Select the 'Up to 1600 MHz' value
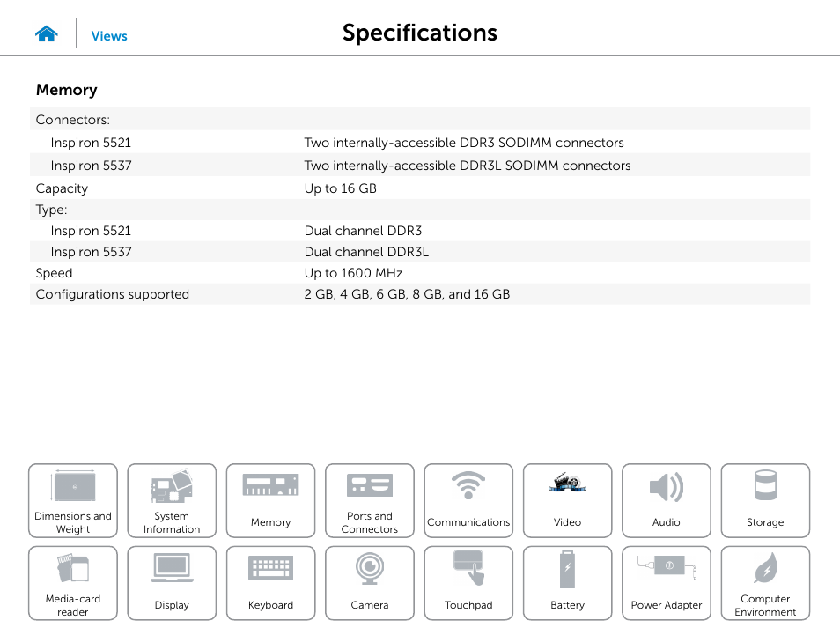The width and height of the screenshot is (840, 635). click(354, 273)
